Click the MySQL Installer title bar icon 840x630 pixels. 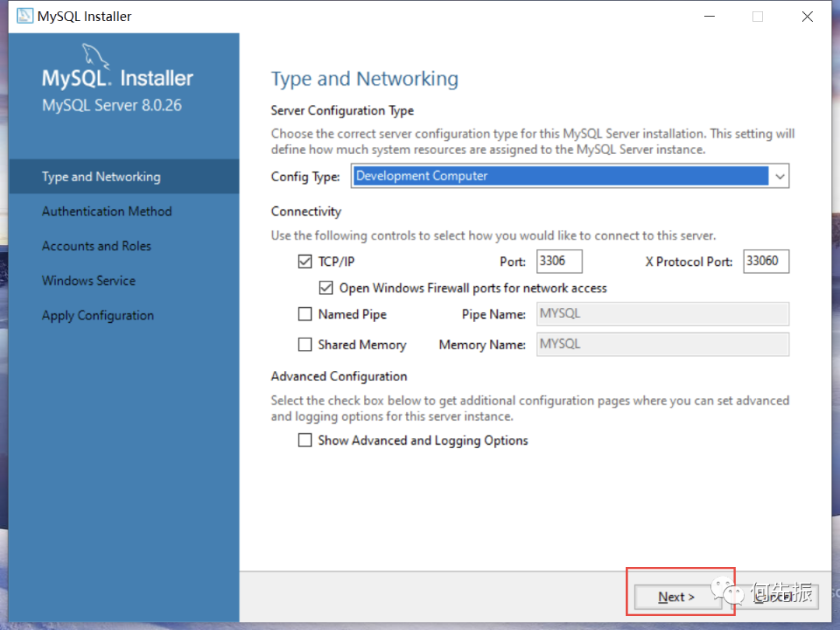[25, 16]
